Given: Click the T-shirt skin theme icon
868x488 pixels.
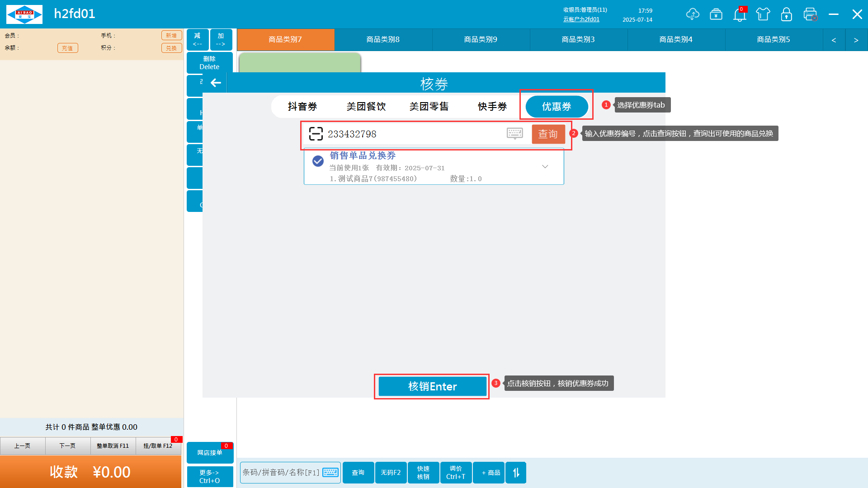Looking at the screenshot, I should (763, 14).
